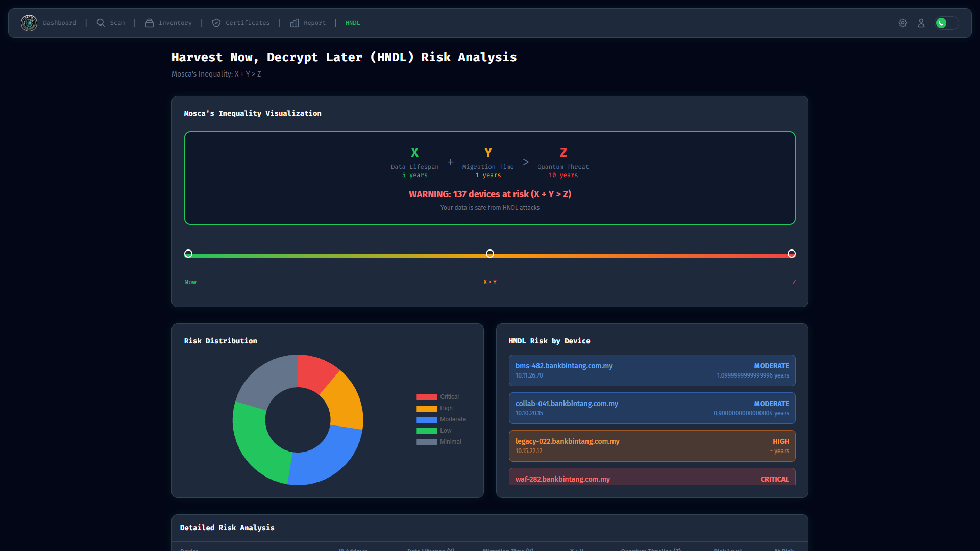Click the Z marker on the timeline
980x551 pixels.
(x=792, y=254)
